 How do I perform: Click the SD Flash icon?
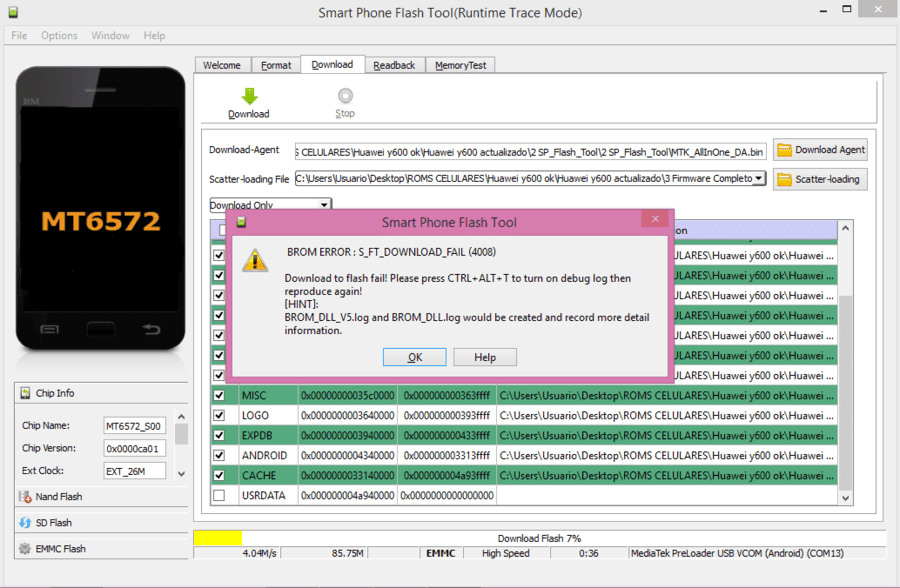coord(25,523)
